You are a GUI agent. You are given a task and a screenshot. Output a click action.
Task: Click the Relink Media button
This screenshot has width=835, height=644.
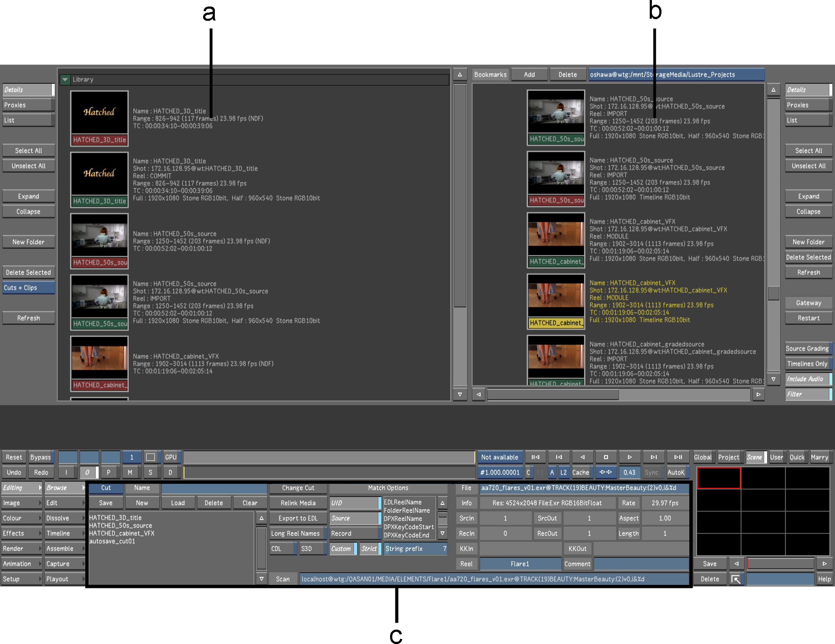(x=298, y=503)
